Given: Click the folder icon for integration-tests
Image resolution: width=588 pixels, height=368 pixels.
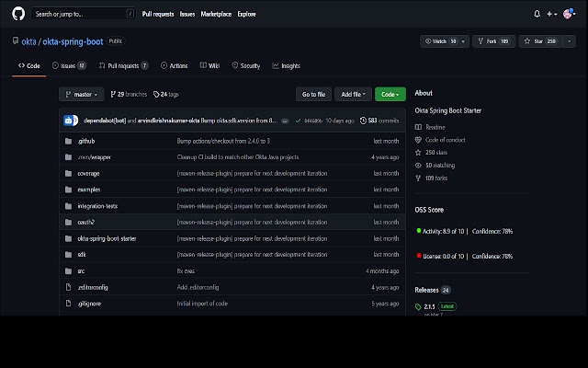Looking at the screenshot, I should [x=68, y=206].
